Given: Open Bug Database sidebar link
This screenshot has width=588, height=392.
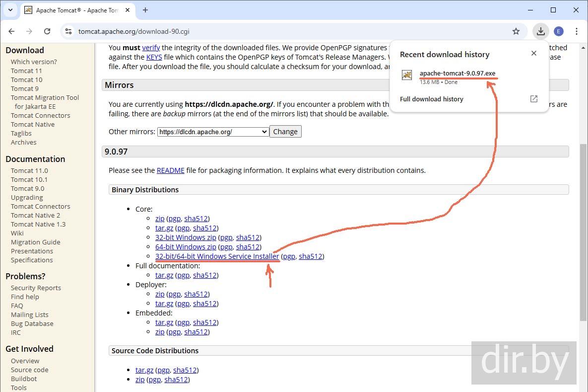Looking at the screenshot, I should pos(32,323).
